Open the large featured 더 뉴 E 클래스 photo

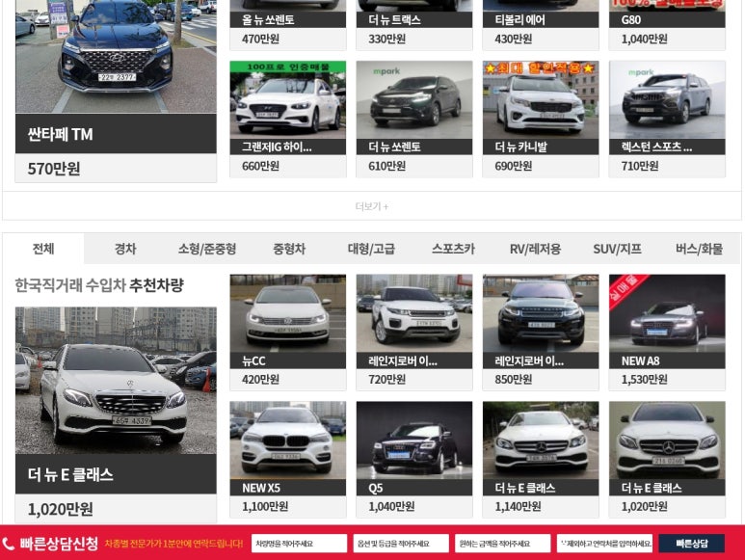[x=116, y=381]
